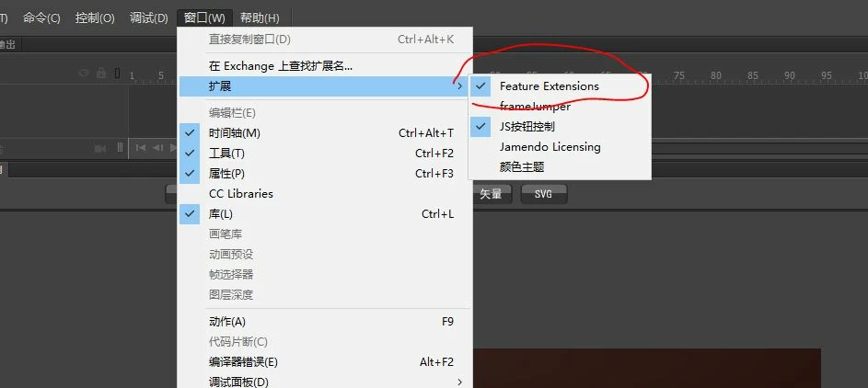Expand the 扩展 submenu arrow
Screen dimensions: 868x388
[x=459, y=86]
